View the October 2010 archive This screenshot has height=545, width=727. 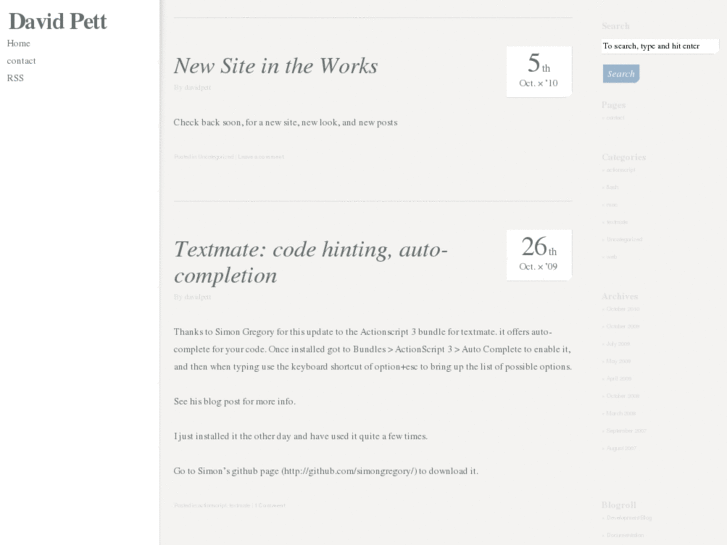tap(623, 309)
